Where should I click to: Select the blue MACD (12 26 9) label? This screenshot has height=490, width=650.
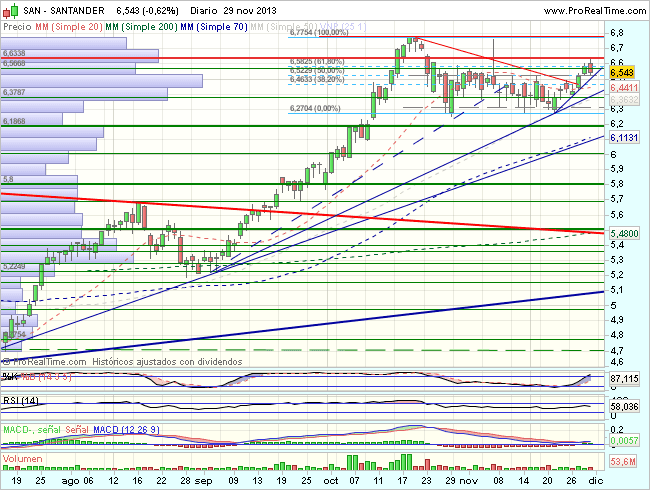coord(126,429)
